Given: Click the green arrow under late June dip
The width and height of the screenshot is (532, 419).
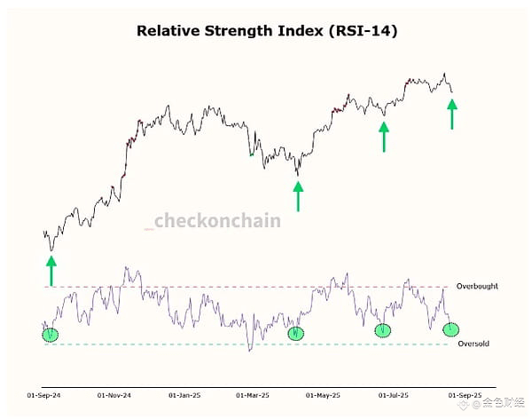Looking at the screenshot, I should pyautogui.click(x=384, y=137).
